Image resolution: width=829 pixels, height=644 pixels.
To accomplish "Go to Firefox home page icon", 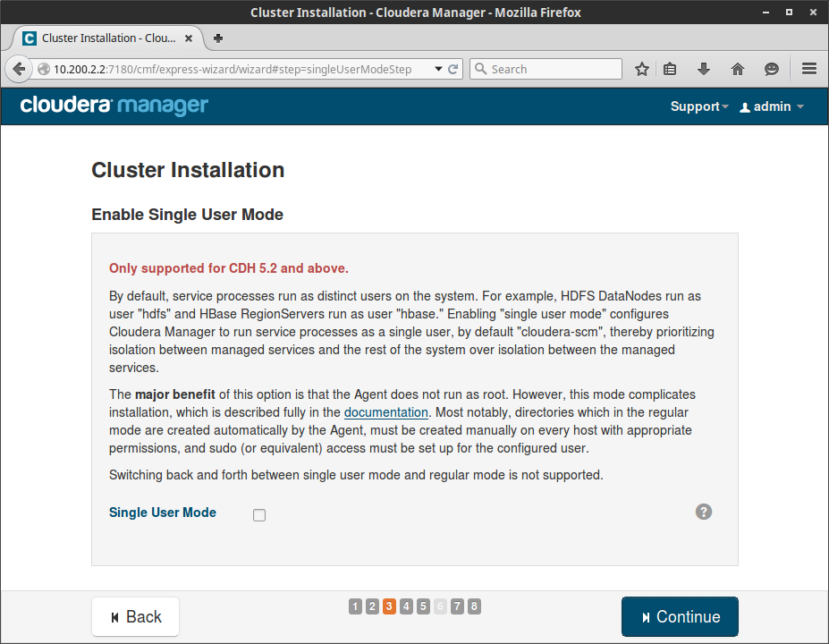I will pos(738,69).
